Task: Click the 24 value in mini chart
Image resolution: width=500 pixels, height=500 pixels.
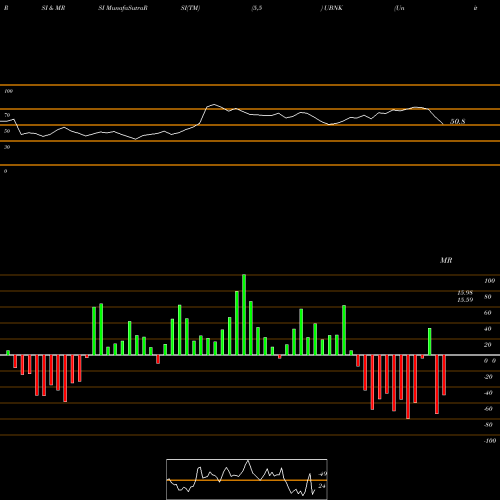Action: pos(322,486)
